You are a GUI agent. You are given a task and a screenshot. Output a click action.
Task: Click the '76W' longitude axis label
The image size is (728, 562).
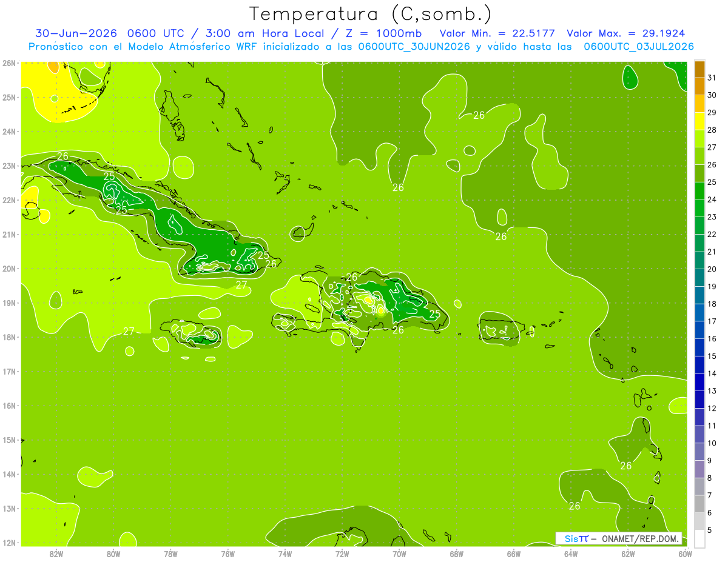click(227, 553)
